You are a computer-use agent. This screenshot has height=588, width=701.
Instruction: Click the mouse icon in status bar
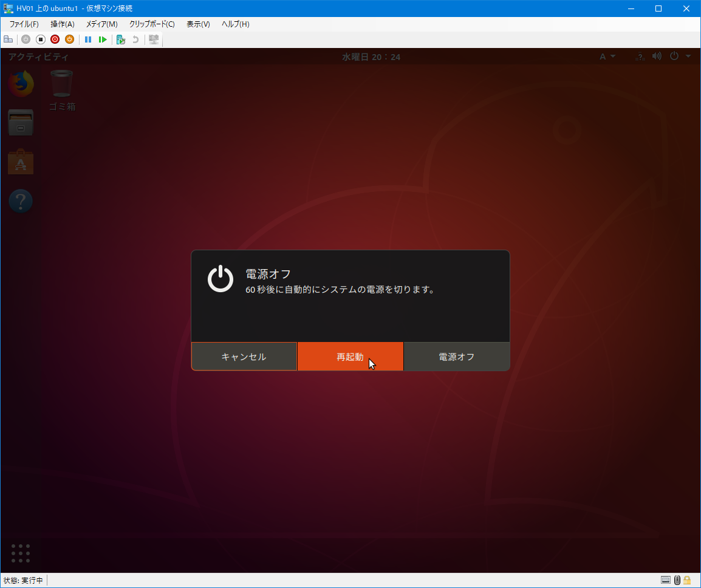[x=677, y=580]
